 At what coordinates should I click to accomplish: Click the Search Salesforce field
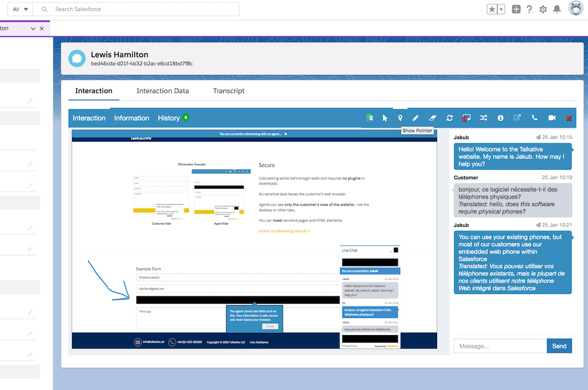(137, 9)
